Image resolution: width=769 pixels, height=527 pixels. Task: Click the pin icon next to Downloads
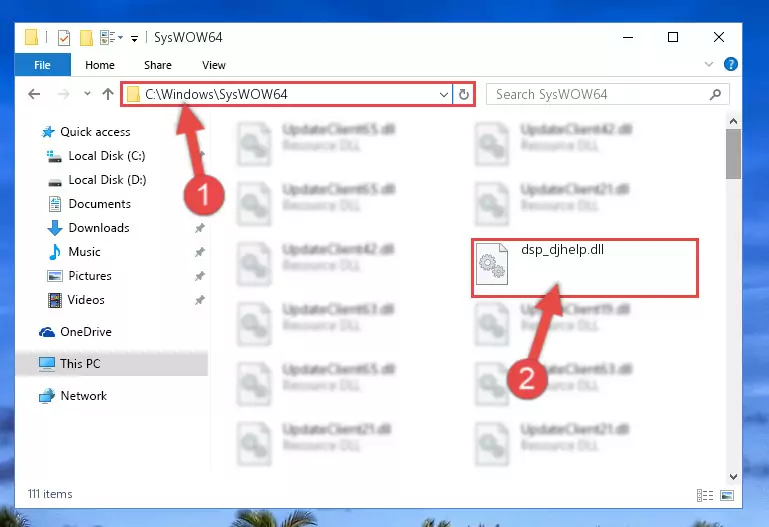[x=200, y=228]
